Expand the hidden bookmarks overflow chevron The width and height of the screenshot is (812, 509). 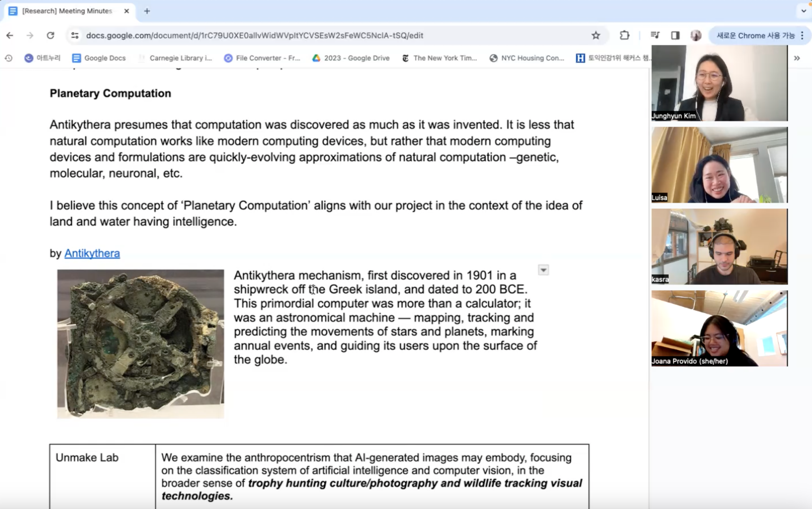(797, 58)
